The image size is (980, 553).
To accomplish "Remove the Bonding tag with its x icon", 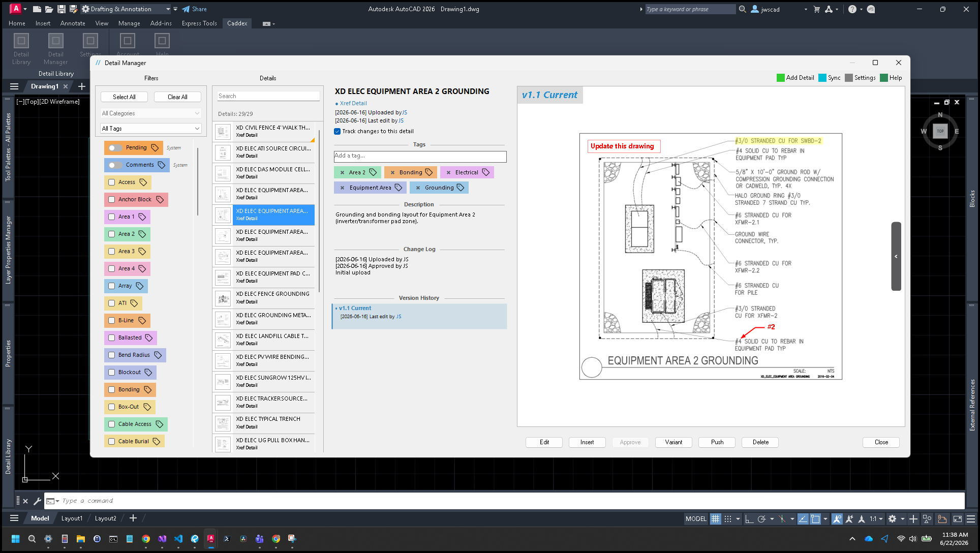I will pyautogui.click(x=392, y=173).
